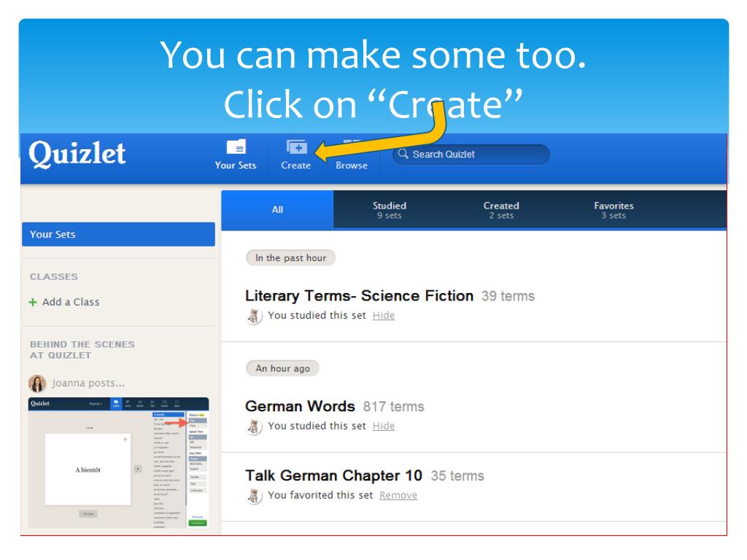747x560 pixels.
Task: Open the German Words set
Action: (x=300, y=406)
